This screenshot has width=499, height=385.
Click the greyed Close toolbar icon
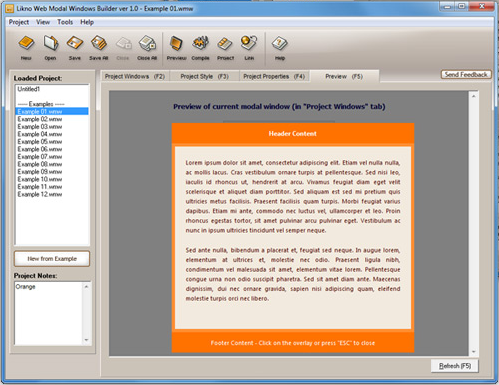(123, 48)
